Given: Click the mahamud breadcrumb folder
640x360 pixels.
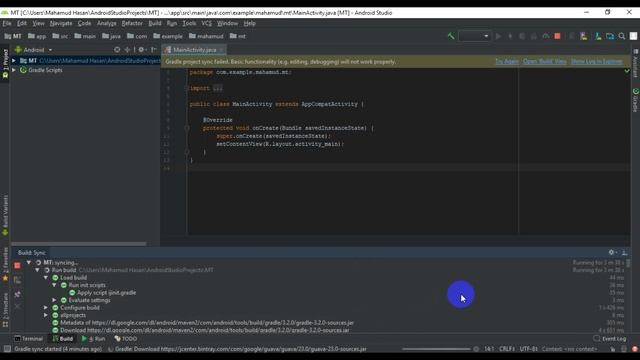Looking at the screenshot, I should [206, 36].
